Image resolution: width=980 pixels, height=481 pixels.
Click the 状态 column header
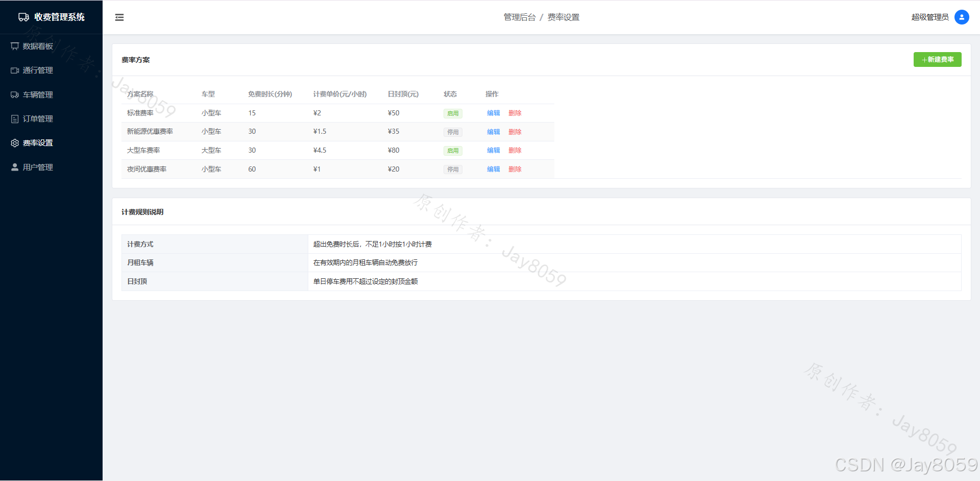(450, 94)
